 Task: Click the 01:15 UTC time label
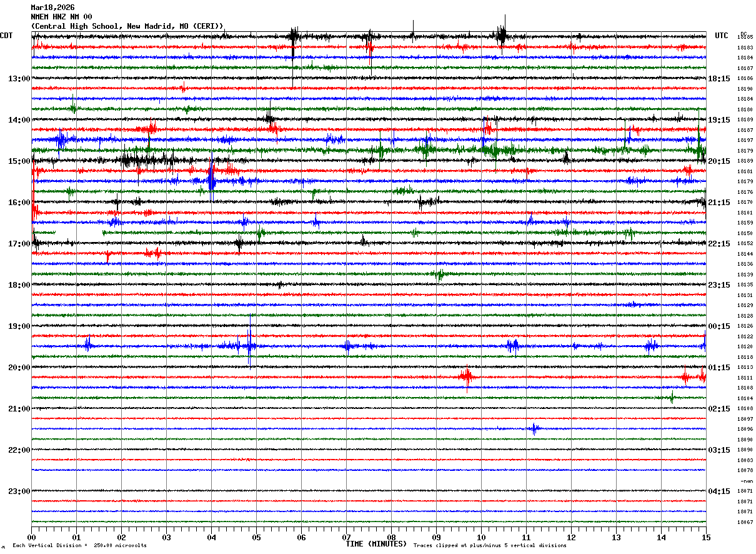click(x=719, y=368)
